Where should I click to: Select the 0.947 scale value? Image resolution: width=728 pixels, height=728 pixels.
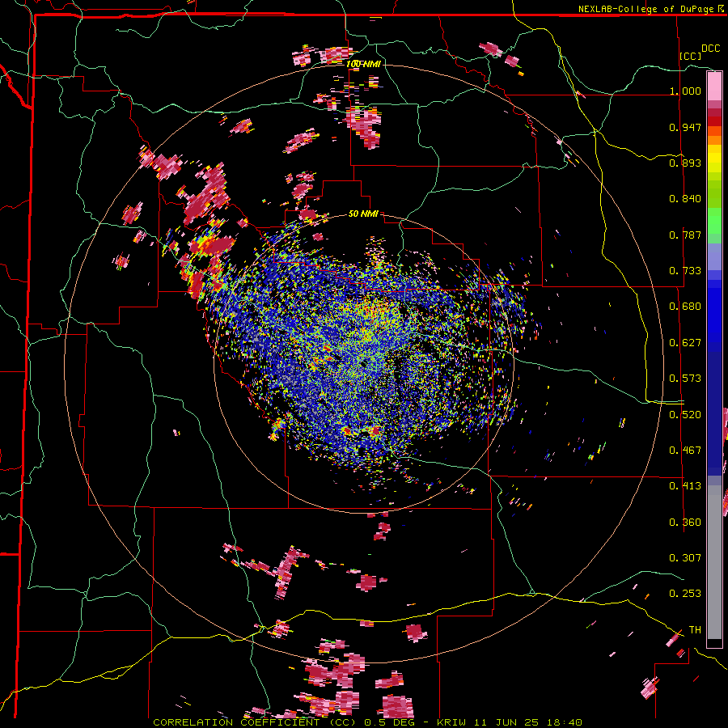point(685,127)
